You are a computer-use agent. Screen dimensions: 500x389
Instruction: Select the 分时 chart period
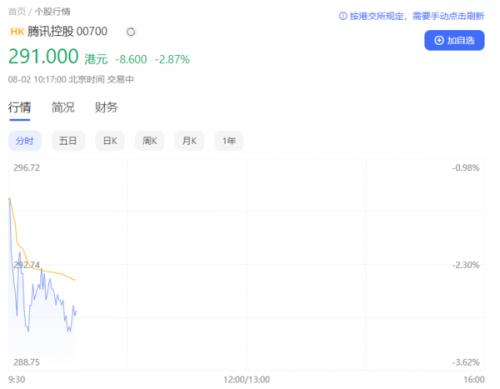pos(25,141)
